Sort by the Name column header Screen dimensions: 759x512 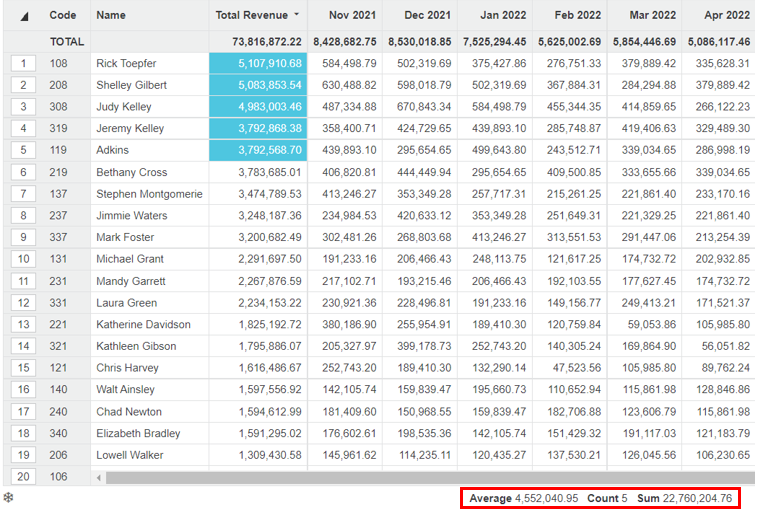point(111,15)
